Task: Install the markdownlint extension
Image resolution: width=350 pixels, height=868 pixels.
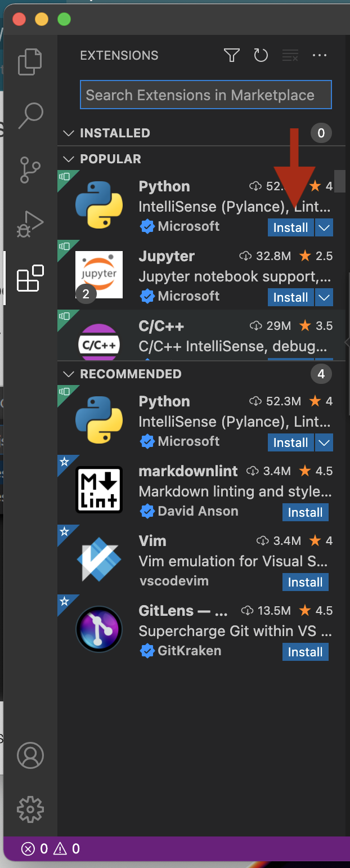Action: (x=306, y=512)
